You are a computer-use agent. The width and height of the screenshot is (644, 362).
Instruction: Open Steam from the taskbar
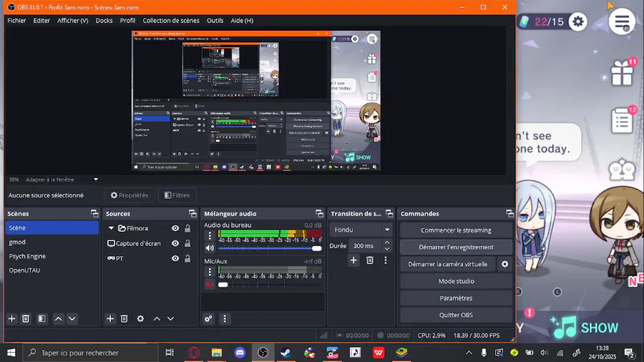[x=286, y=353]
